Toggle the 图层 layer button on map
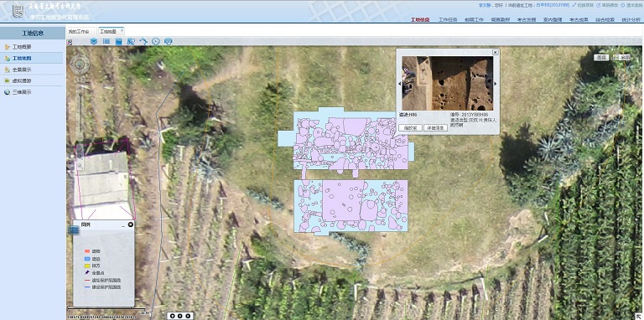The image size is (644, 320). pos(601,58)
